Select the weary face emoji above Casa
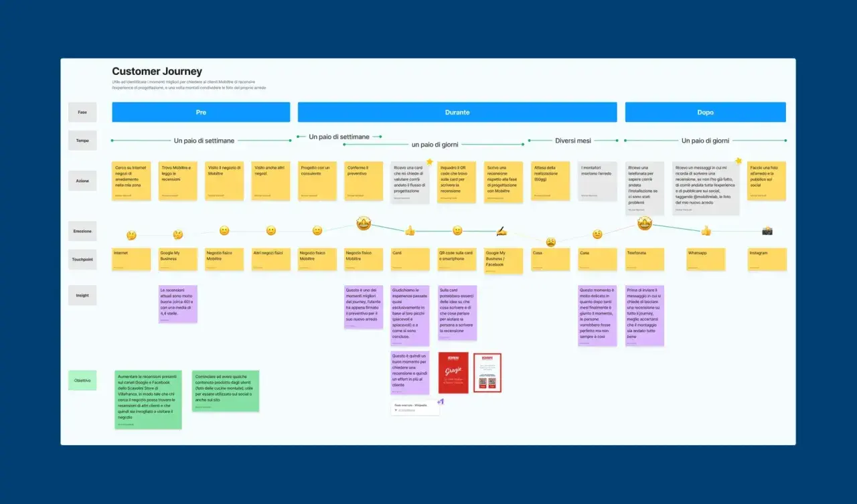The height and width of the screenshot is (504, 857). coord(550,242)
